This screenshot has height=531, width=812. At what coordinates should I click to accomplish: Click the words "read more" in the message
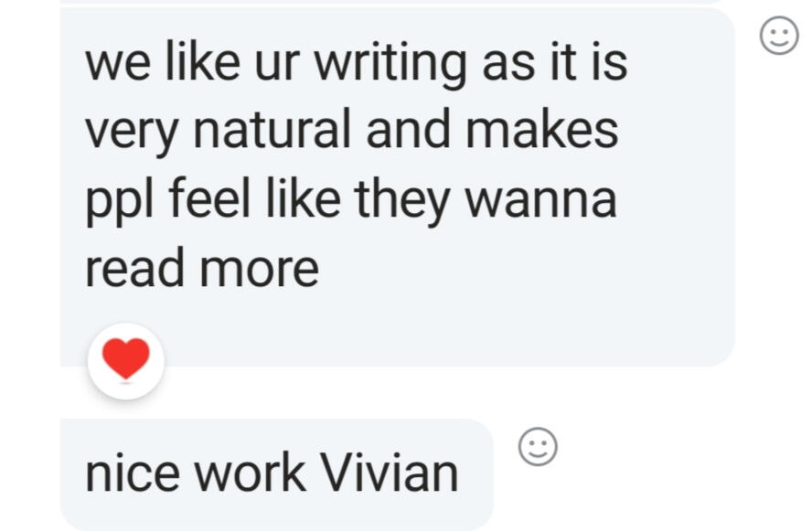[x=202, y=269]
